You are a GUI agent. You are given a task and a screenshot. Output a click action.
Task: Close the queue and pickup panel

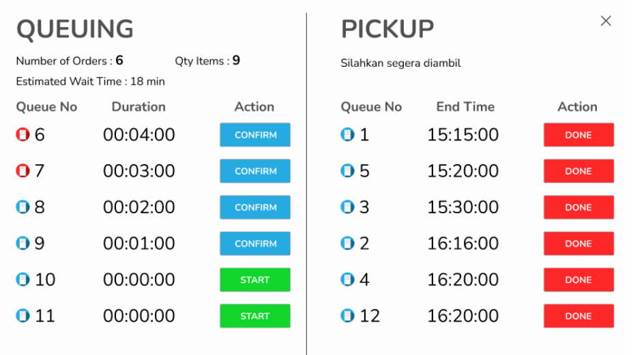click(606, 21)
